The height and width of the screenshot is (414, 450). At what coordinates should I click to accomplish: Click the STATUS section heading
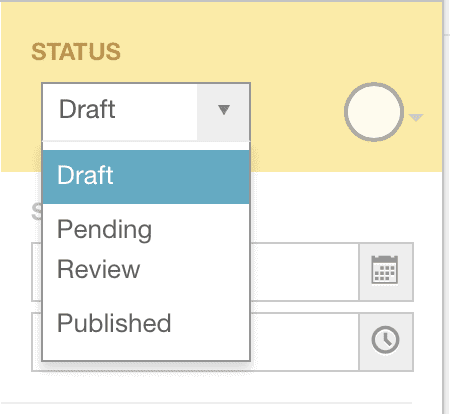76,52
